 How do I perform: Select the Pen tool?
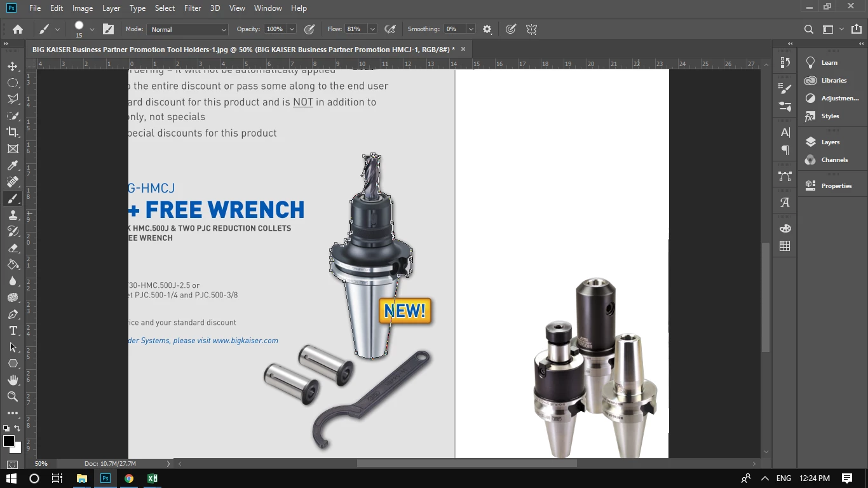click(x=13, y=314)
